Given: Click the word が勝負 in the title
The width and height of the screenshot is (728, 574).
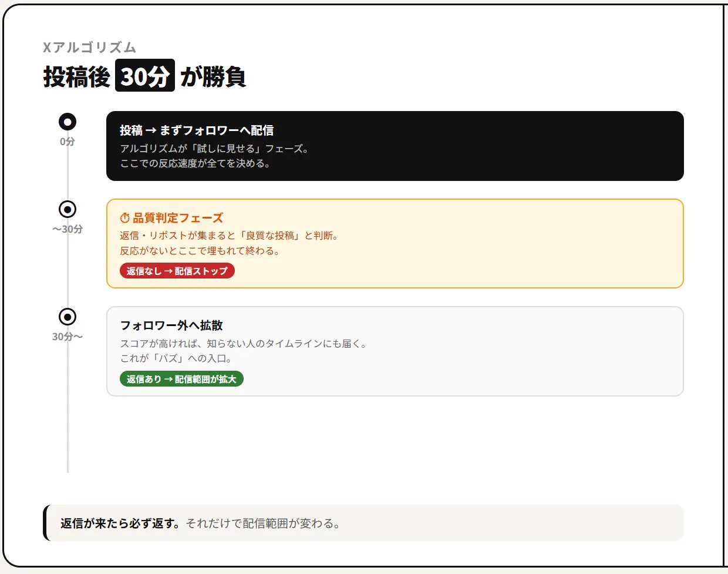Looking at the screenshot, I should 213,76.
